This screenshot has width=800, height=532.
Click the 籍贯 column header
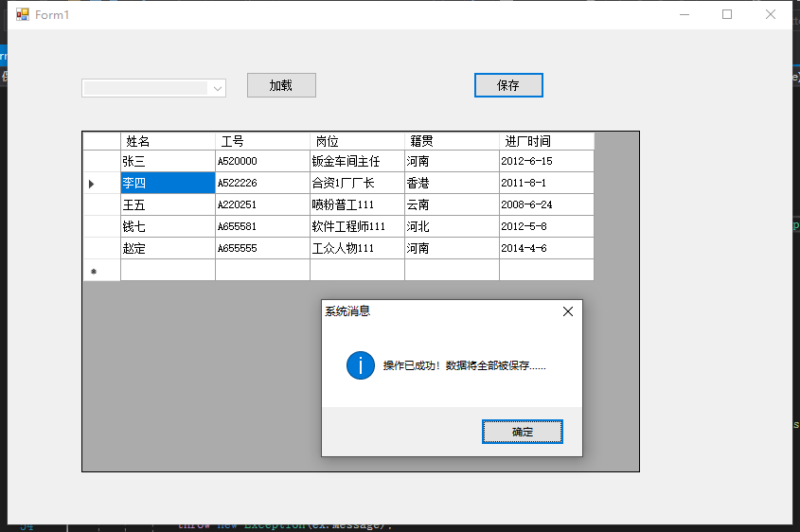tap(452, 141)
